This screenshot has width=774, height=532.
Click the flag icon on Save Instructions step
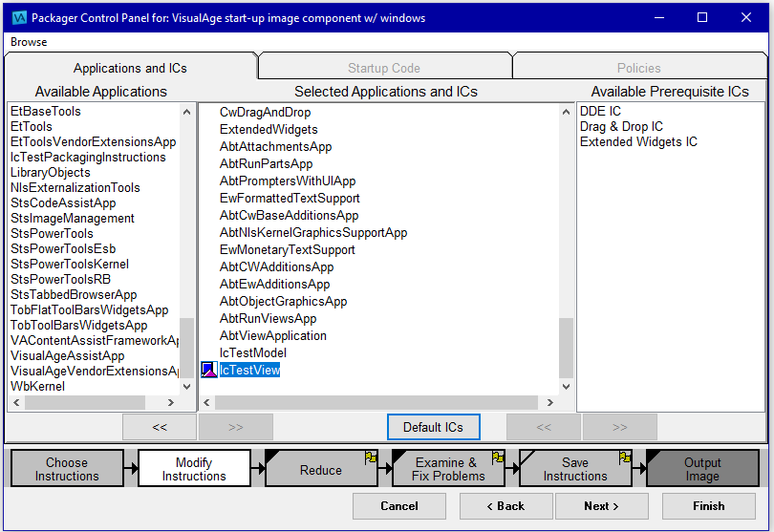point(624,458)
